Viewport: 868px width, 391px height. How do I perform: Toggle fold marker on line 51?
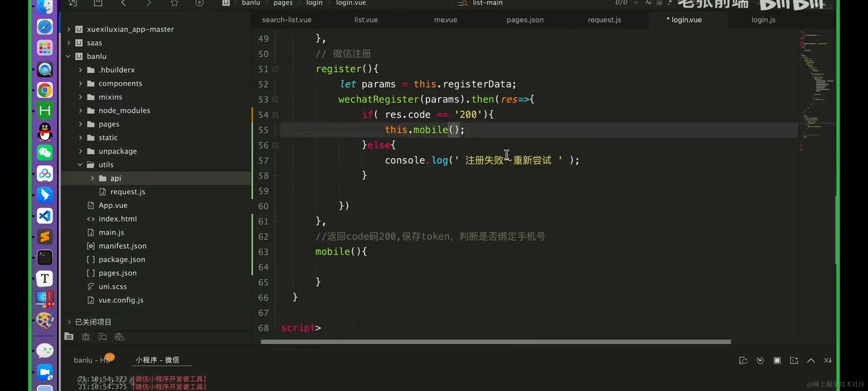click(x=276, y=69)
